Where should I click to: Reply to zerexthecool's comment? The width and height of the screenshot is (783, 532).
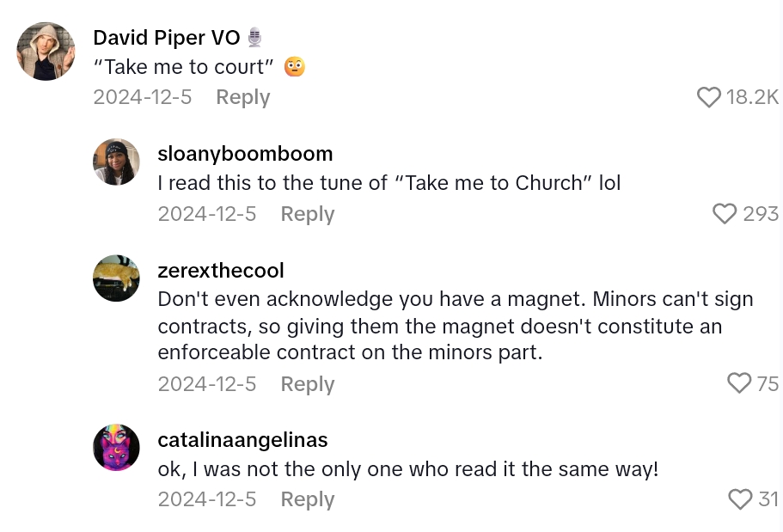307,383
